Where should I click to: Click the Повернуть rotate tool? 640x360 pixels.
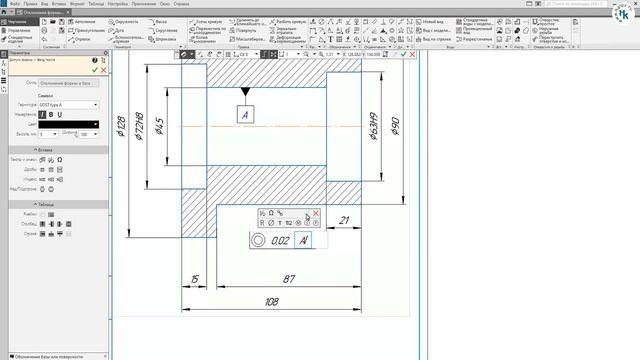tap(243, 31)
